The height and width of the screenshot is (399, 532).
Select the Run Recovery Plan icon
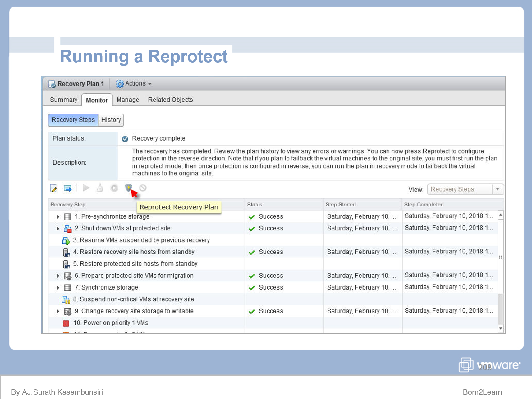(114, 188)
